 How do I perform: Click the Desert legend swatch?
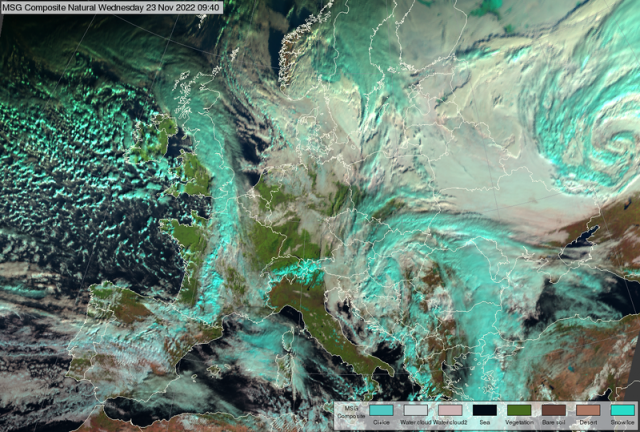click(x=588, y=411)
